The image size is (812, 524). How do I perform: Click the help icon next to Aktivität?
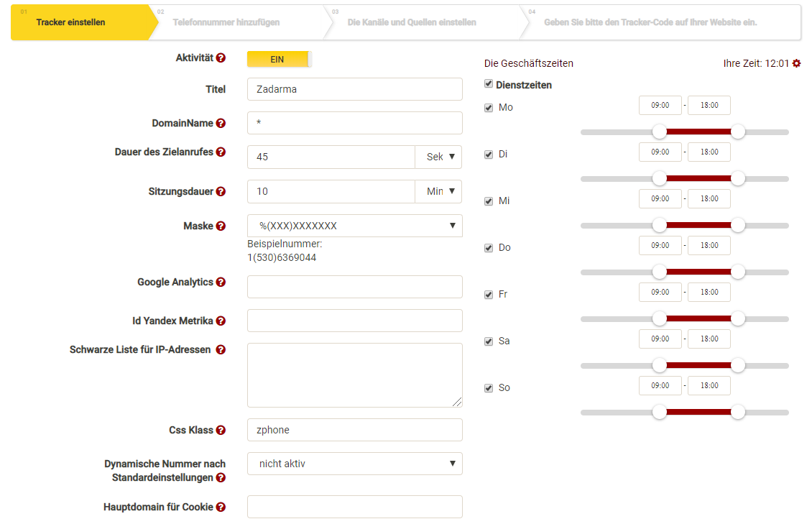pyautogui.click(x=221, y=58)
